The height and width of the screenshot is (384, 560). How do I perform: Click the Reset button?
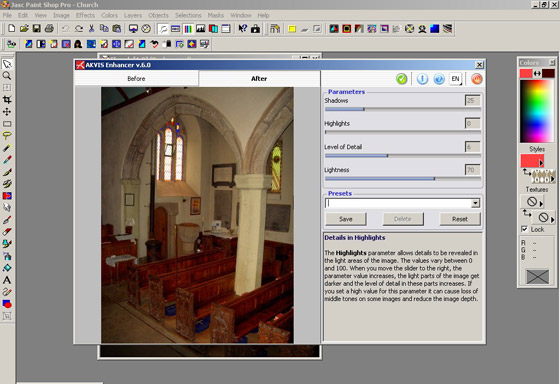point(460,219)
